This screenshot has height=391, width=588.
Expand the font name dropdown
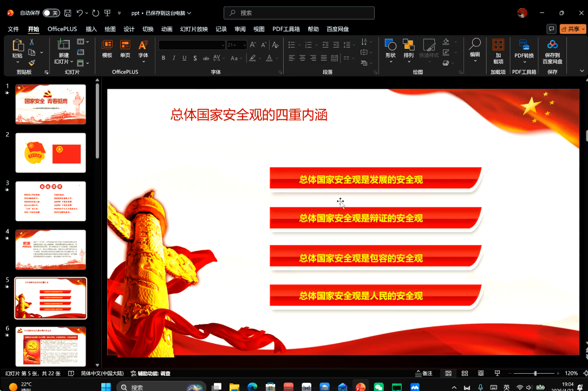[x=222, y=45]
